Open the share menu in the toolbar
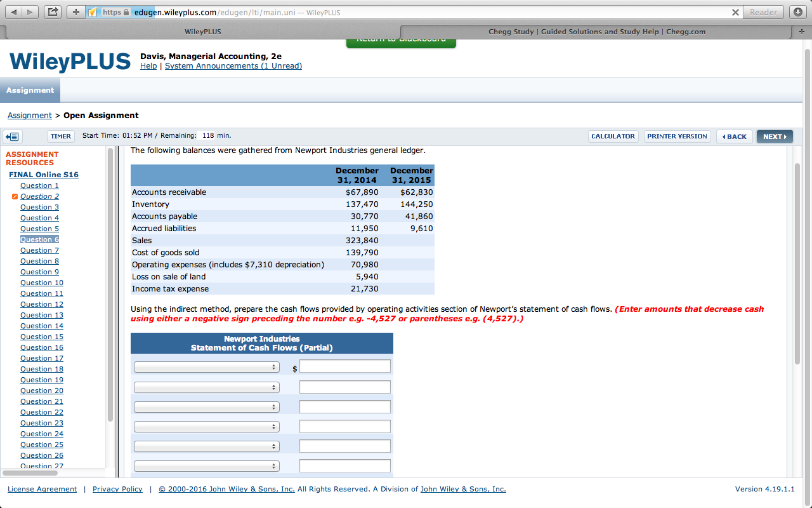 (53, 11)
